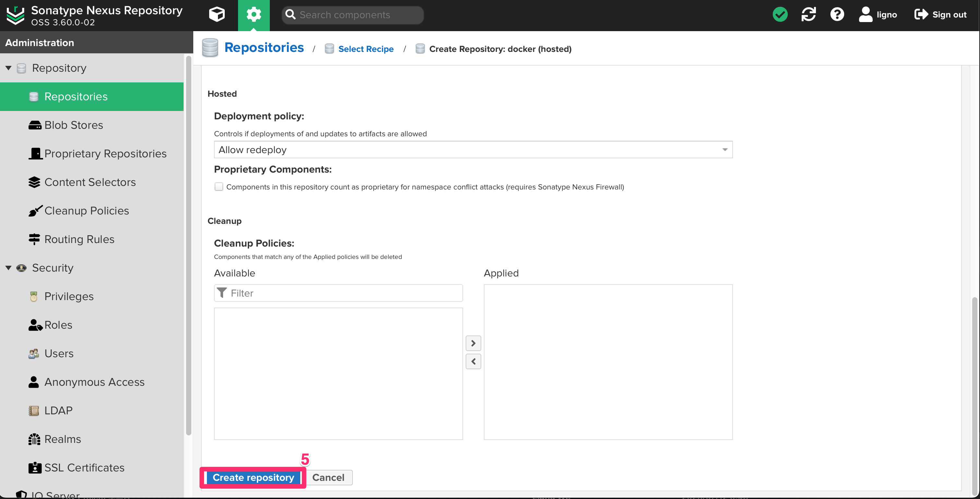
Task: Open the Deployment policy dropdown
Action: (724, 150)
